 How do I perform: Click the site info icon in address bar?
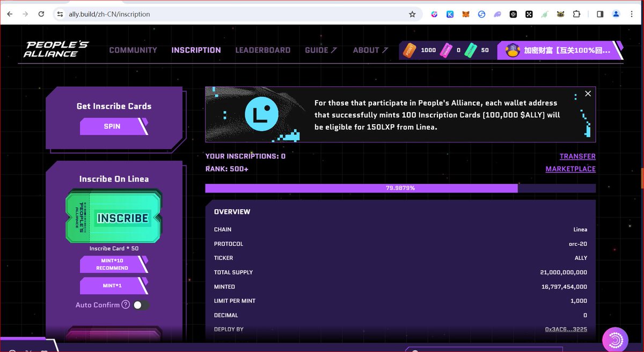coord(60,15)
